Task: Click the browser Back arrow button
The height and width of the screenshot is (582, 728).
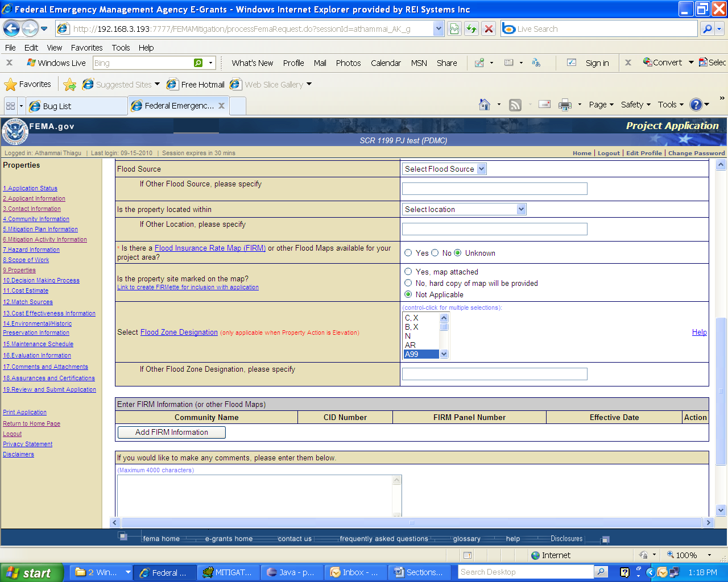Action: point(11,28)
